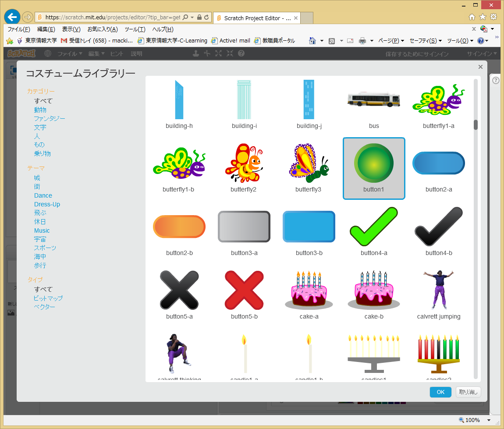Open the ヘルプ(H) browser menu
Viewport: 504px width, 429px height.
tap(163, 29)
